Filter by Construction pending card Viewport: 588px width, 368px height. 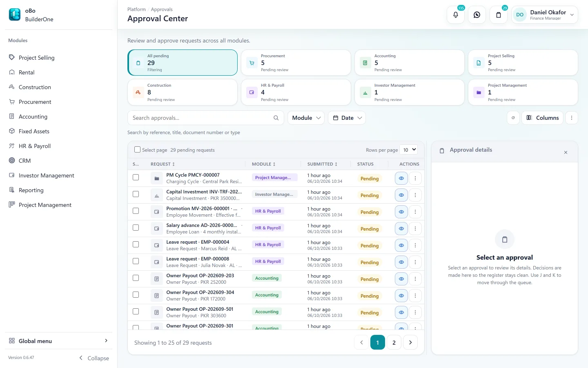coord(183,92)
